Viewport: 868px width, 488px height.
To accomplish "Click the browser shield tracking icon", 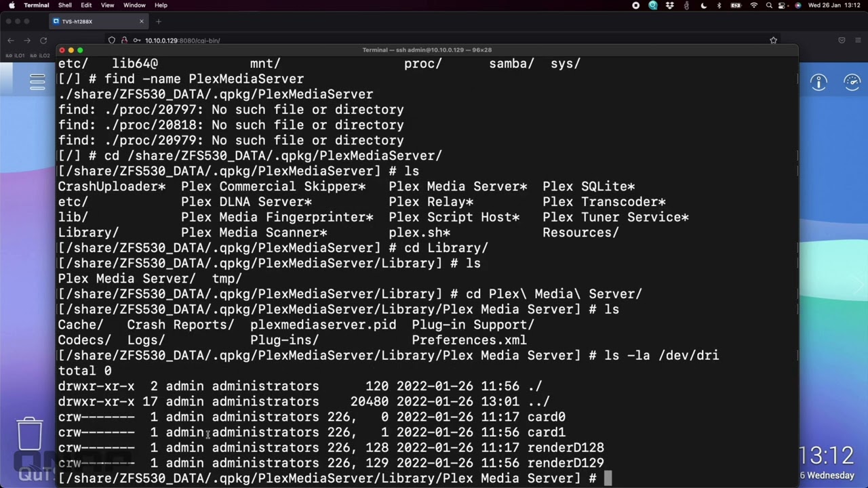I will click(x=112, y=41).
